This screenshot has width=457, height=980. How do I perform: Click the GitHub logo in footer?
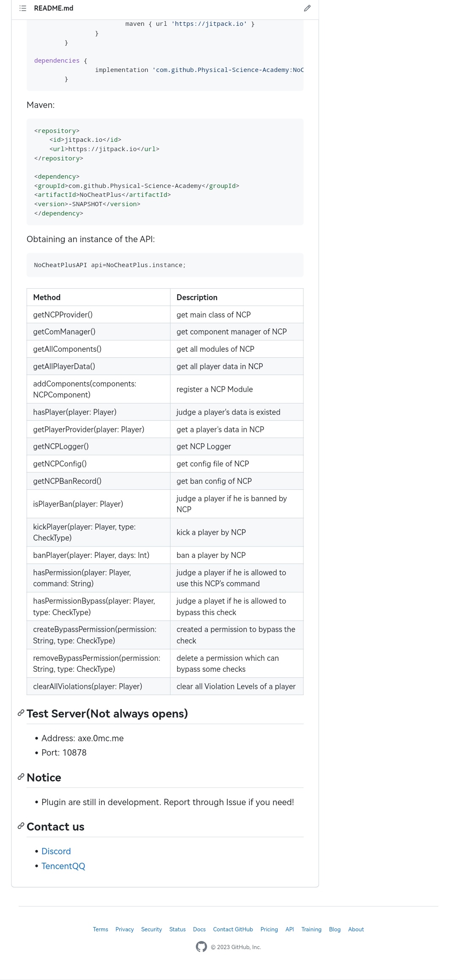click(x=201, y=947)
